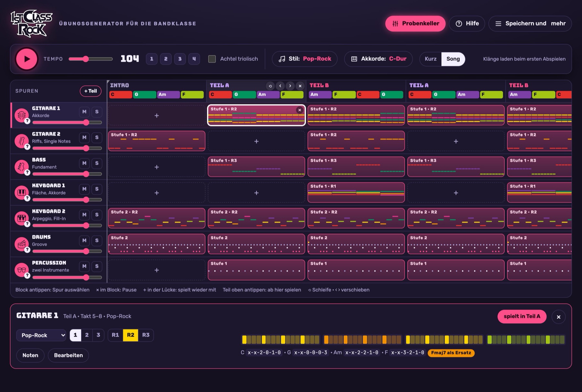Click the Drums instrument icon
Viewport: 582px width, 392px height.
point(22,244)
